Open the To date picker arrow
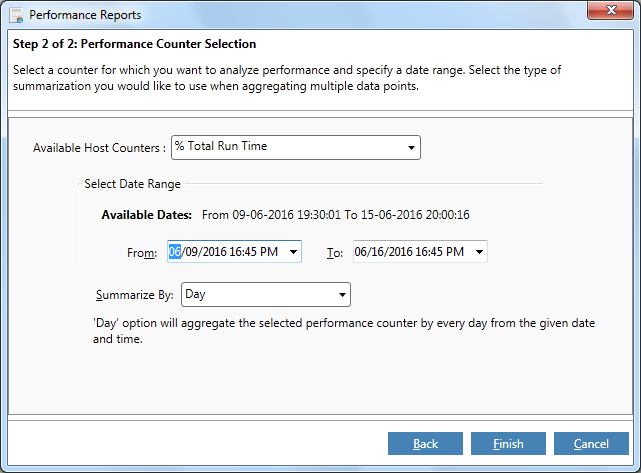Screen dimensions: 641x473 point(479,253)
